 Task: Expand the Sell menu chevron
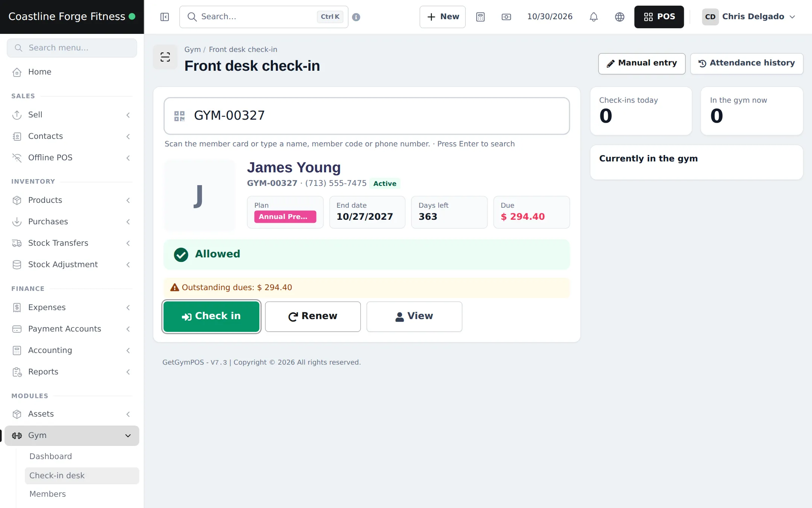(128, 115)
